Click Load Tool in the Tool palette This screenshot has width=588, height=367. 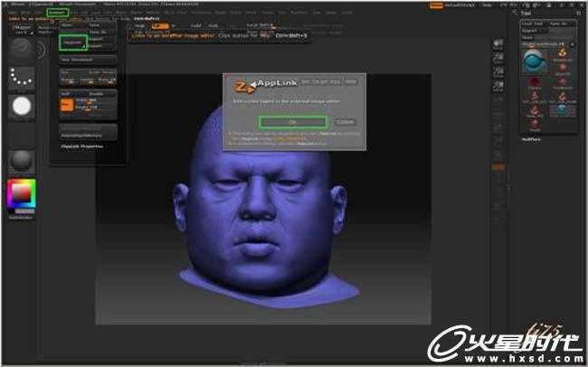click(533, 24)
